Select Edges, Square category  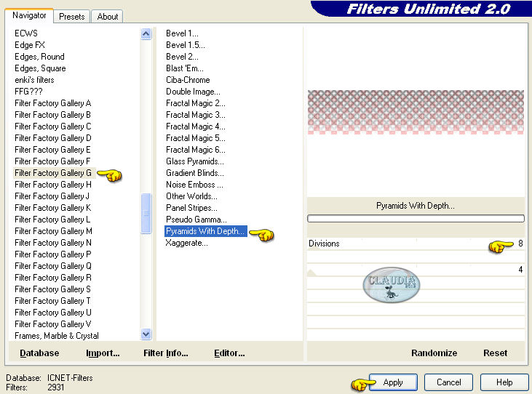[x=40, y=68]
